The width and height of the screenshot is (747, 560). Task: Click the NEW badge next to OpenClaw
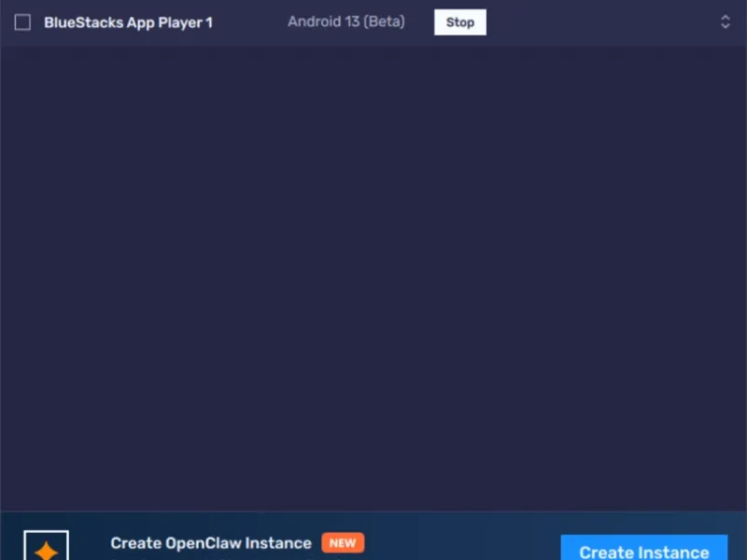343,543
